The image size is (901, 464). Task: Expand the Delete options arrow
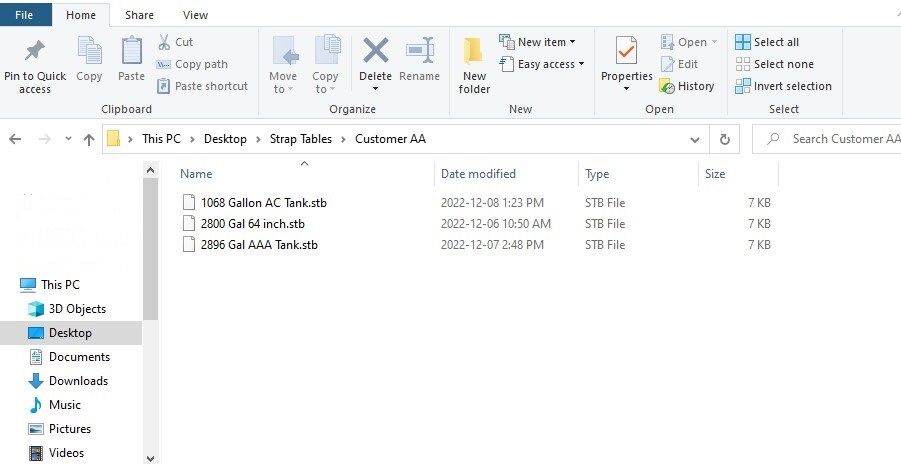pos(375,89)
